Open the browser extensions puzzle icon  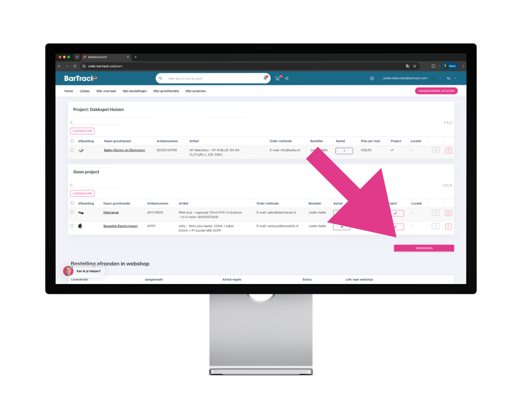[433, 66]
